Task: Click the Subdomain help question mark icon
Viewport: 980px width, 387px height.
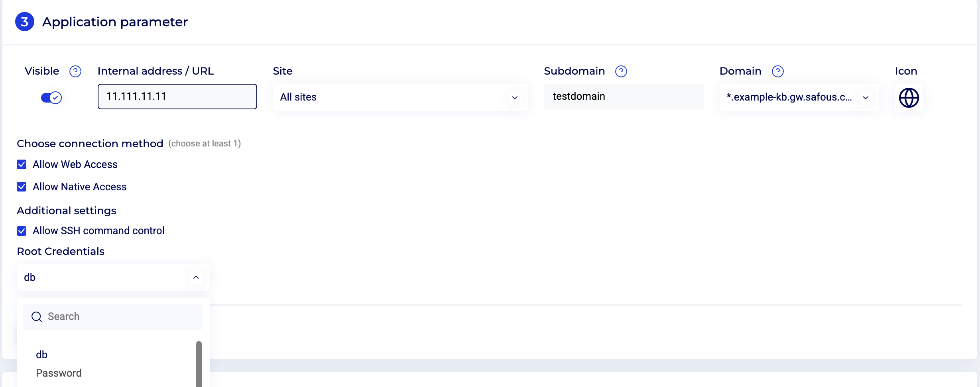Action: pos(621,71)
